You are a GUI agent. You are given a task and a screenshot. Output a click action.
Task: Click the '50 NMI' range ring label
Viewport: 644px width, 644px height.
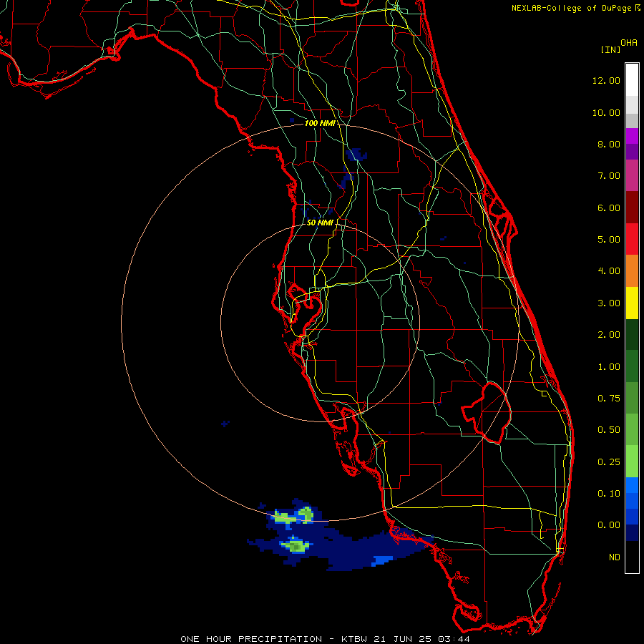320,223
